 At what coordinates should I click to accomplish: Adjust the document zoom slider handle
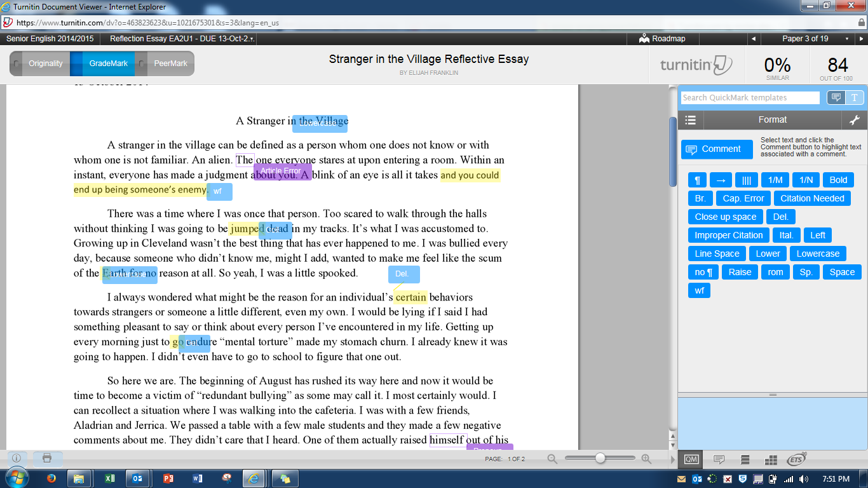(x=600, y=458)
